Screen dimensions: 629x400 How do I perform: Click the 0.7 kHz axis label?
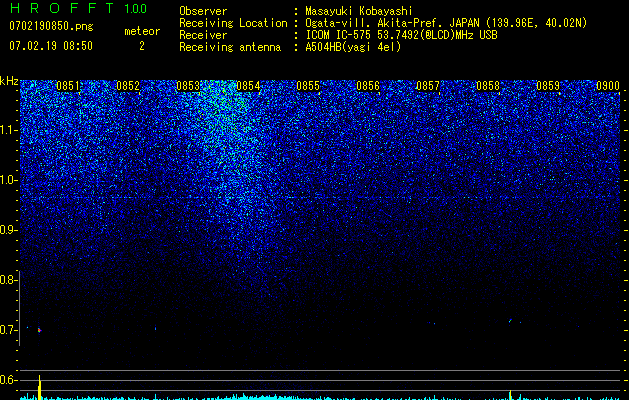[8, 330]
